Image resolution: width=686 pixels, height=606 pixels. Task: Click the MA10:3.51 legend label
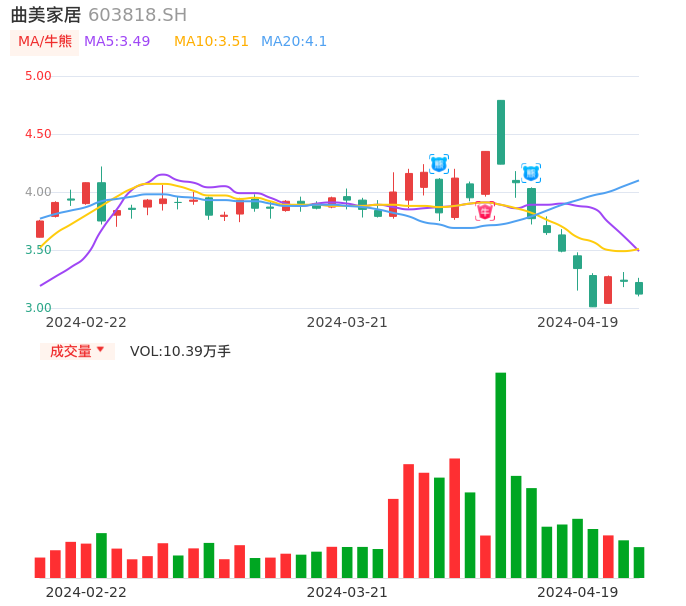tap(211, 42)
